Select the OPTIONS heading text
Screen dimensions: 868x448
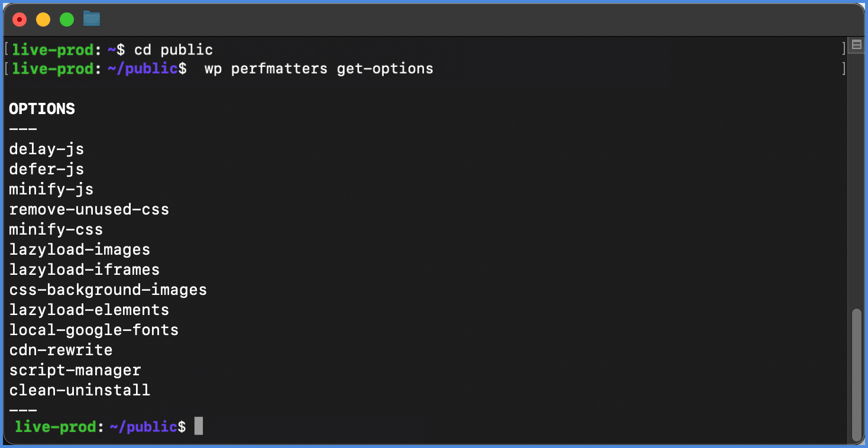tap(41, 109)
